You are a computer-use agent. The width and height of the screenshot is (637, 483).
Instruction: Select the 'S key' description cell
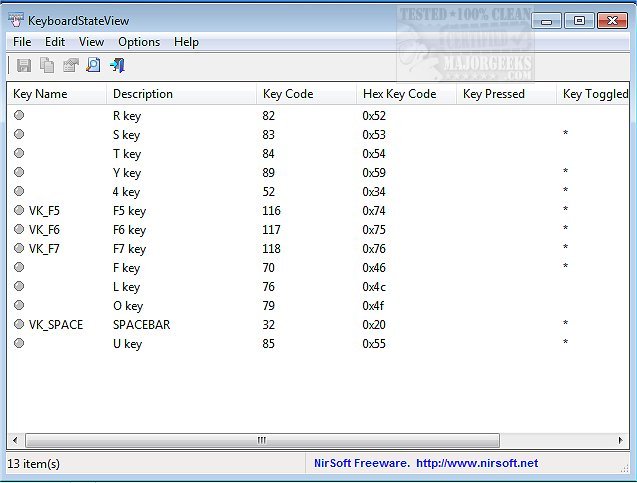pos(126,135)
